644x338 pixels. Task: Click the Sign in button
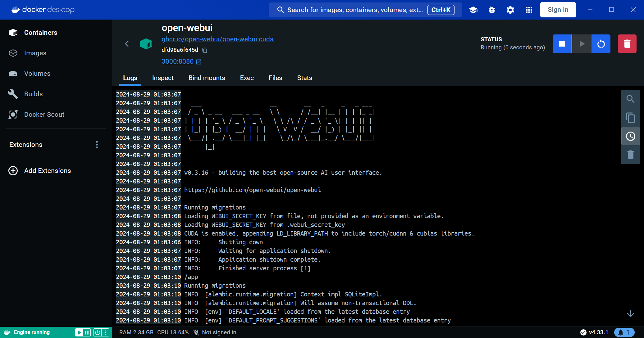pos(558,10)
